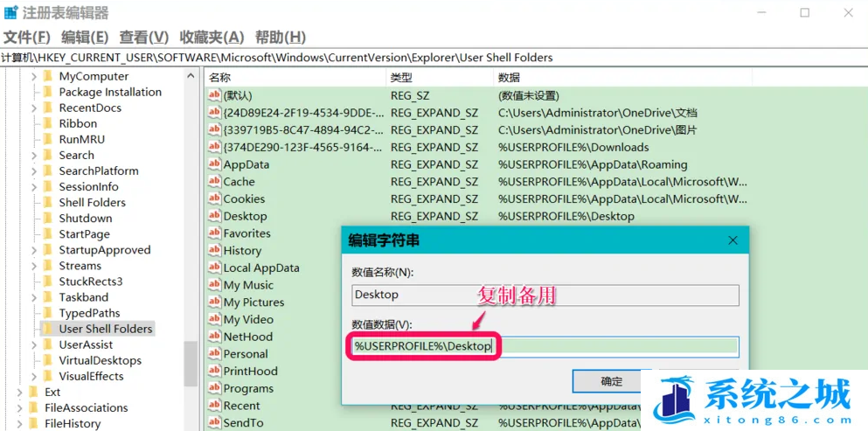Click the Cache value icon
Viewport: 868px width, 431px height.
tap(214, 182)
